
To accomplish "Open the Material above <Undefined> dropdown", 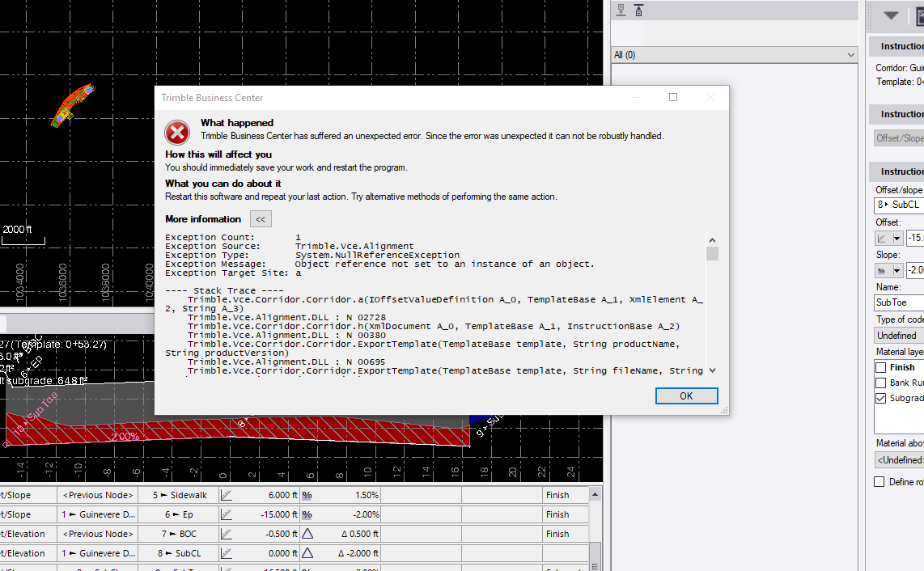I will pos(899,459).
